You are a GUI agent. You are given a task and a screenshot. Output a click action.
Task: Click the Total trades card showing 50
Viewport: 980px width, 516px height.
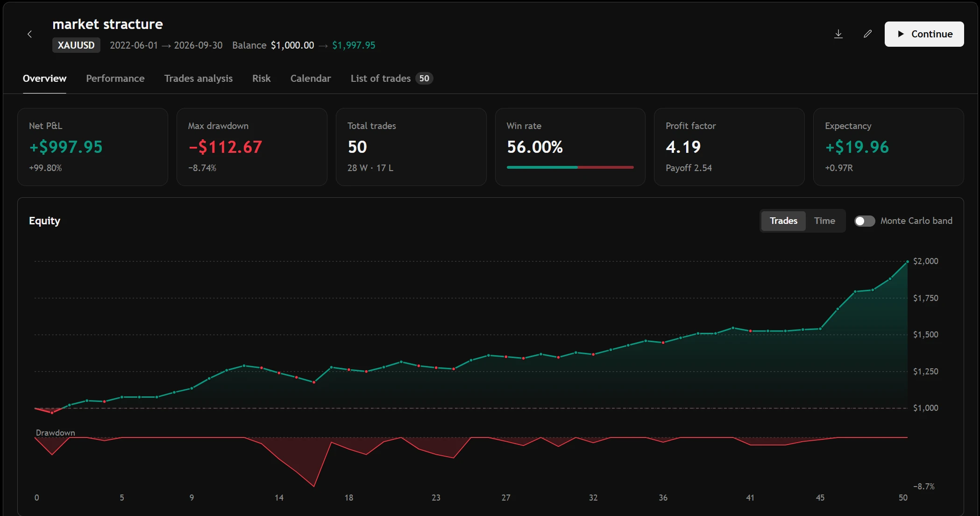click(411, 147)
